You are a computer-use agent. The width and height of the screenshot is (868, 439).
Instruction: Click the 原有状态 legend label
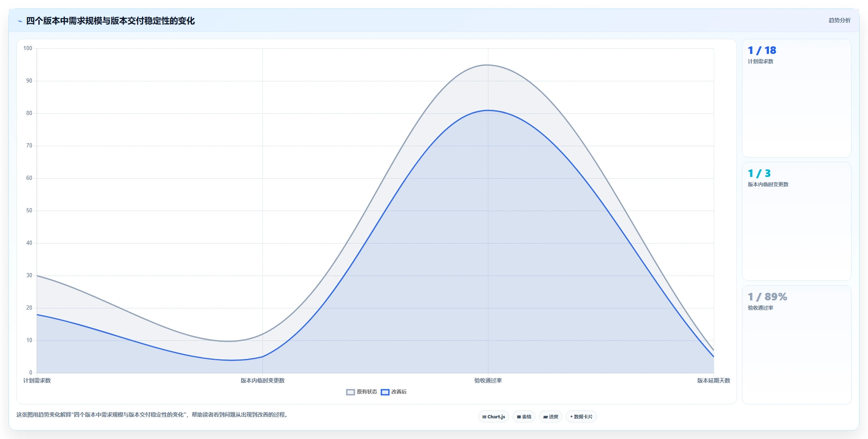[x=367, y=392]
